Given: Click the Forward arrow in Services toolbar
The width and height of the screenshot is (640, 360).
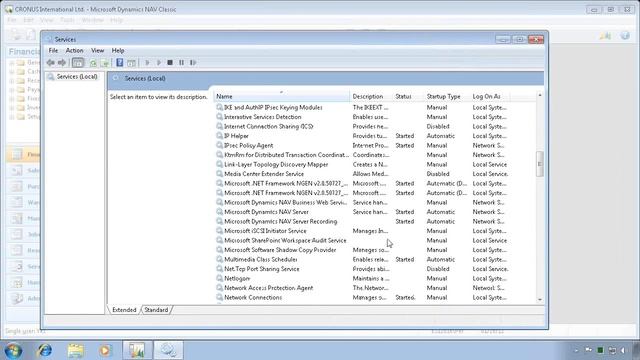Looking at the screenshot, I should (62, 63).
